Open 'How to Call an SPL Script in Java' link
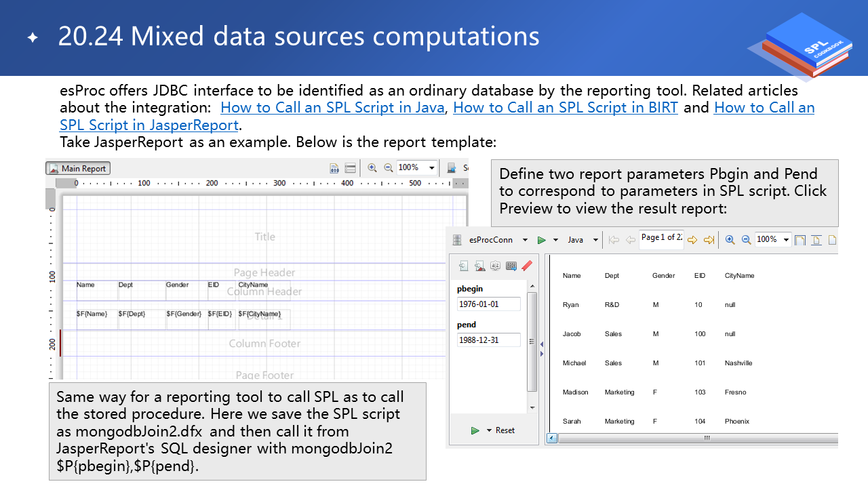The width and height of the screenshot is (868, 488). [x=332, y=108]
